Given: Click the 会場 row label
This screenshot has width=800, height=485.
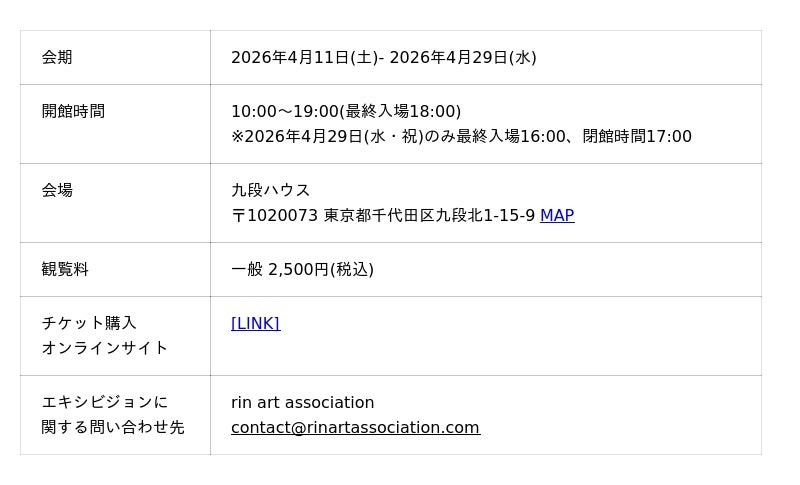Looking at the screenshot, I should pyautogui.click(x=57, y=190).
